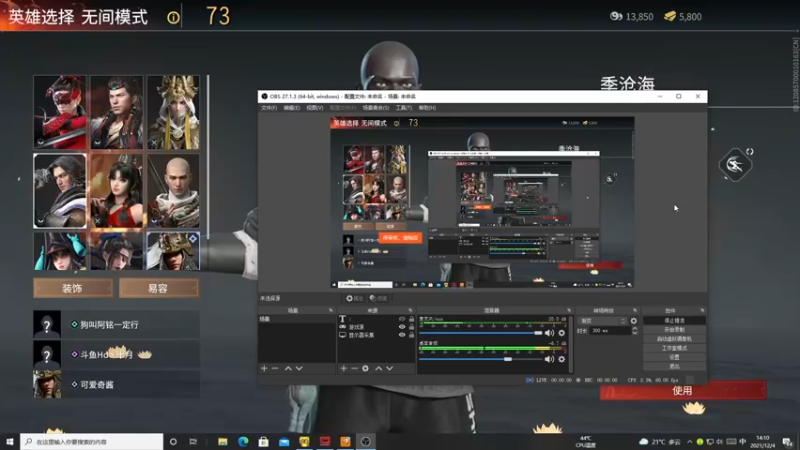Screen dimensions: 800x450
Task: Mute 桌面音频 speaker icon
Action: [x=549, y=359]
